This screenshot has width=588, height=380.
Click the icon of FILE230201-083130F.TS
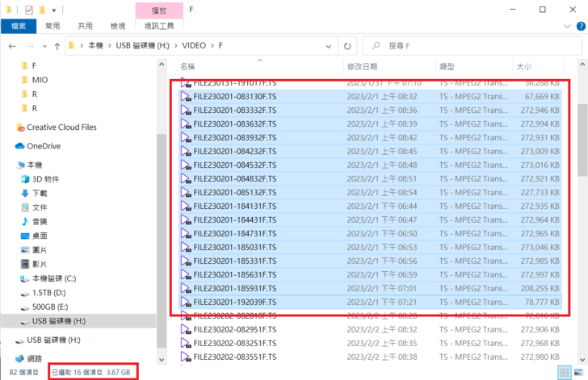point(186,97)
